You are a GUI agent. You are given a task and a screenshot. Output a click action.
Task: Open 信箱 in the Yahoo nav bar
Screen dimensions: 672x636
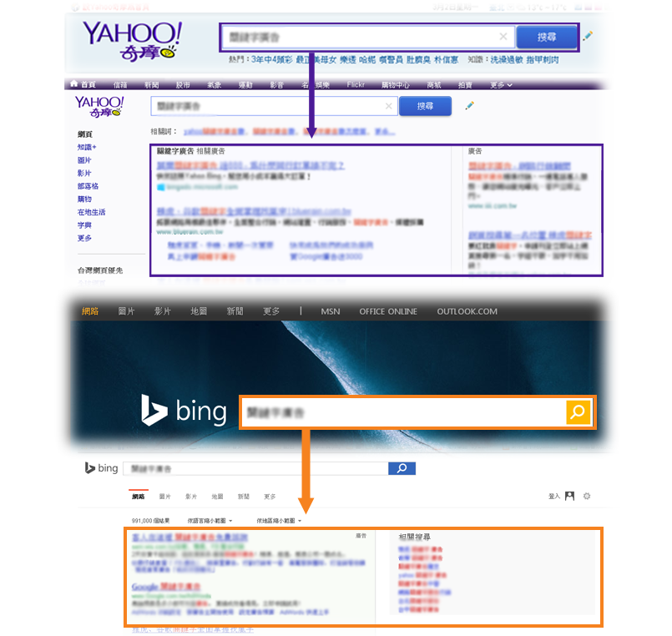tap(120, 85)
